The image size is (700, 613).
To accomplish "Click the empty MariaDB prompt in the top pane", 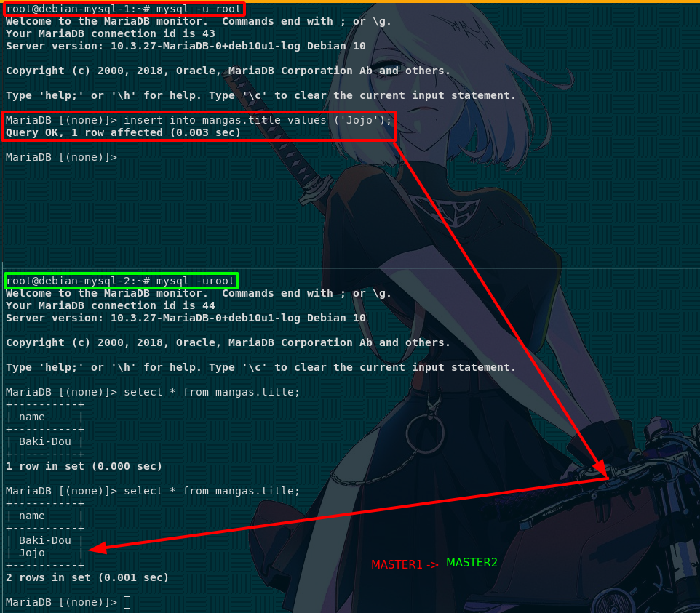I will (61, 158).
